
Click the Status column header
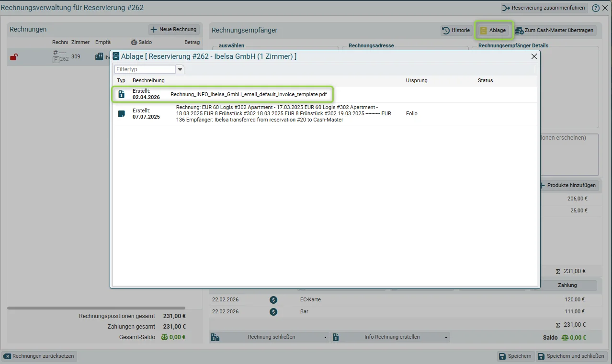tap(485, 80)
